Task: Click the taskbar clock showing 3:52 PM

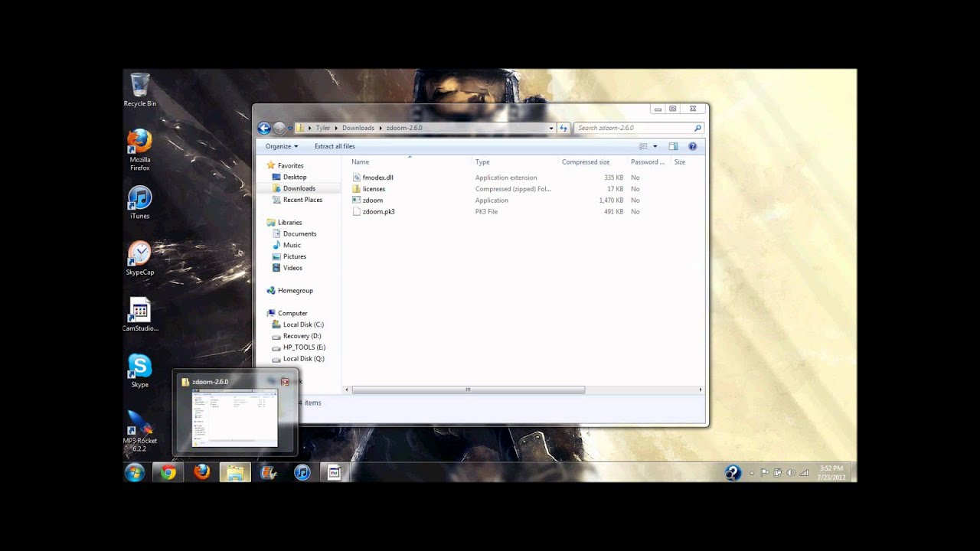Action: (x=831, y=472)
